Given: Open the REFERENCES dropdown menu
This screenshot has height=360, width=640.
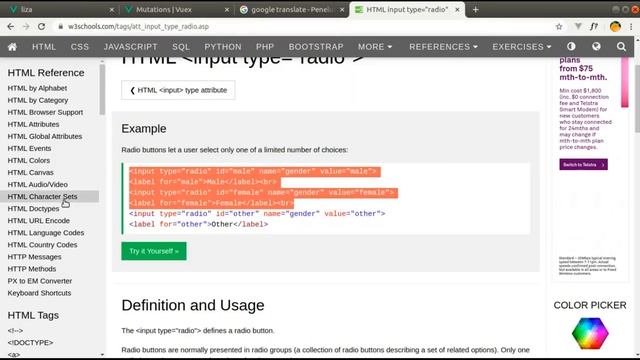Looking at the screenshot, I should tap(443, 47).
